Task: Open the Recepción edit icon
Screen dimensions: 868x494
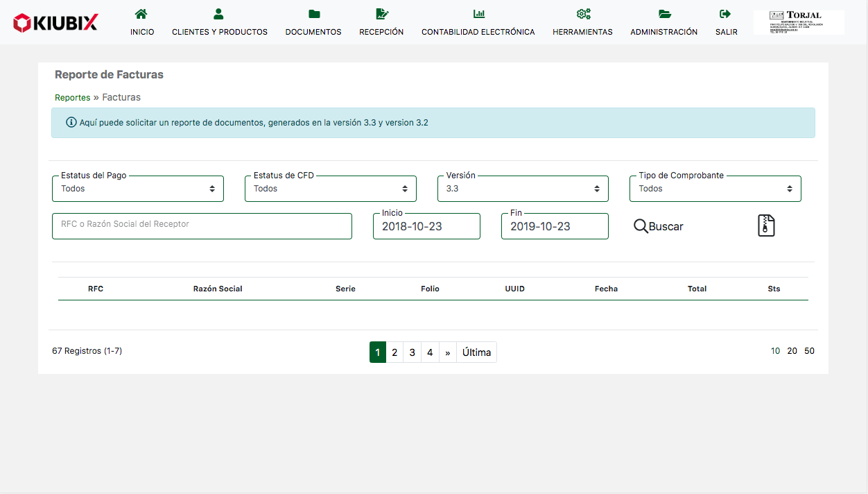Action: (381, 14)
